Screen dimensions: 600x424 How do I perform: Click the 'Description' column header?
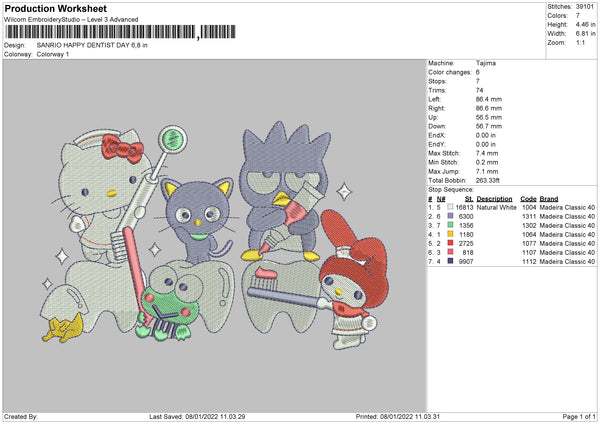(494, 199)
